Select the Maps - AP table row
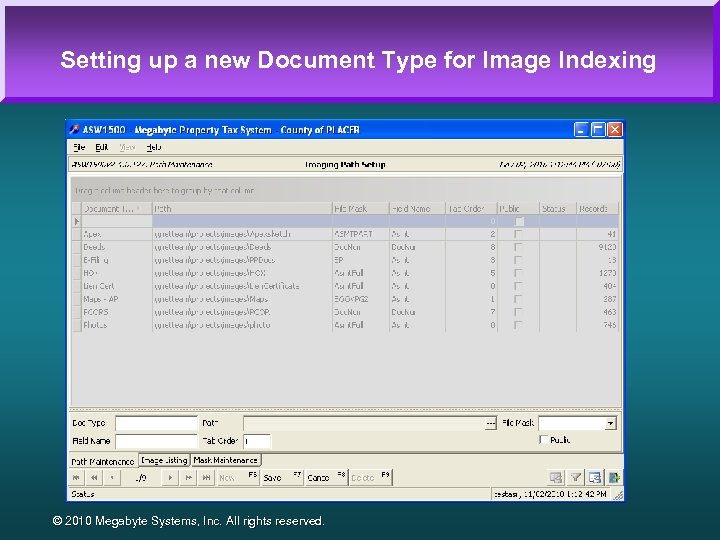Viewport: 720px width, 540px height. point(100,299)
